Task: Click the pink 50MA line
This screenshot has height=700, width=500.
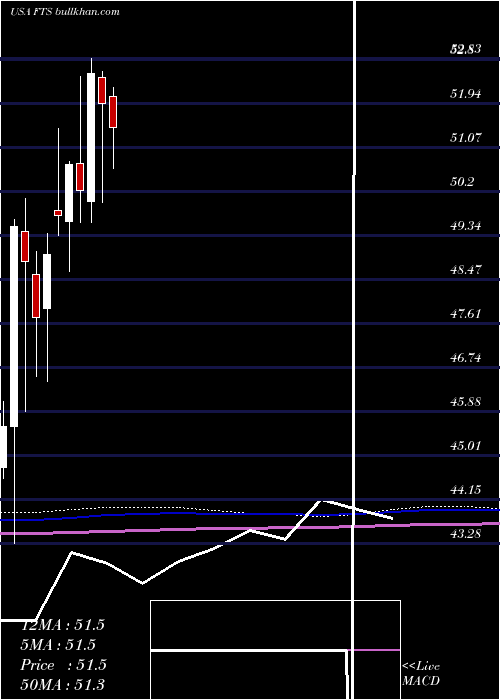Action: [250, 529]
